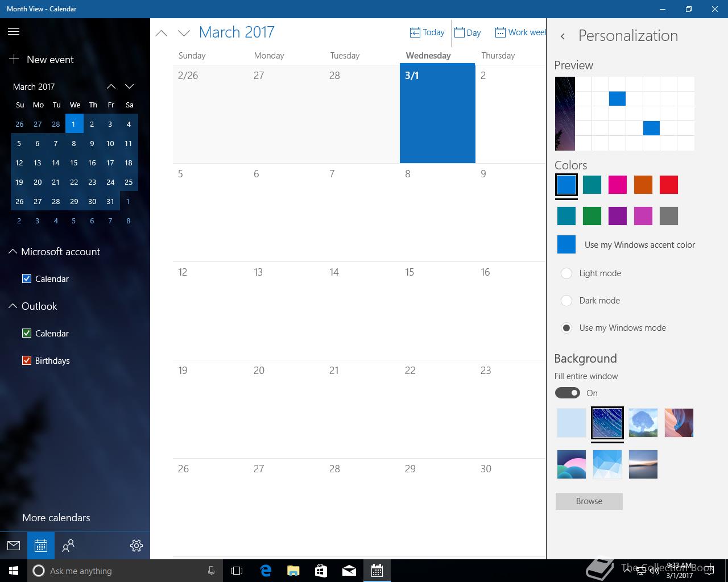Open the People app icon

pyautogui.click(x=68, y=546)
